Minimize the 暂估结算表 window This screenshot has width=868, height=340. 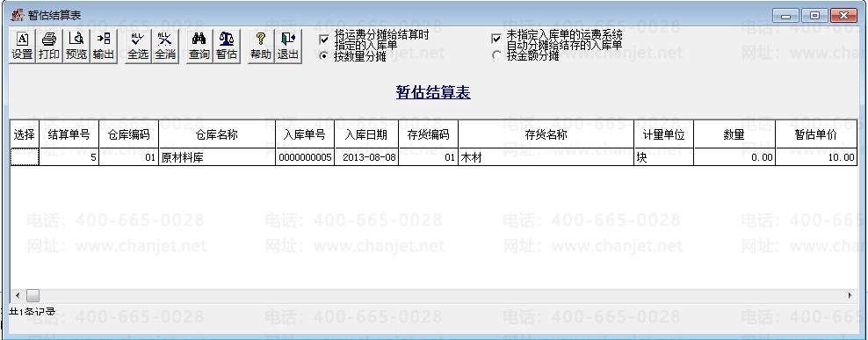pos(786,16)
